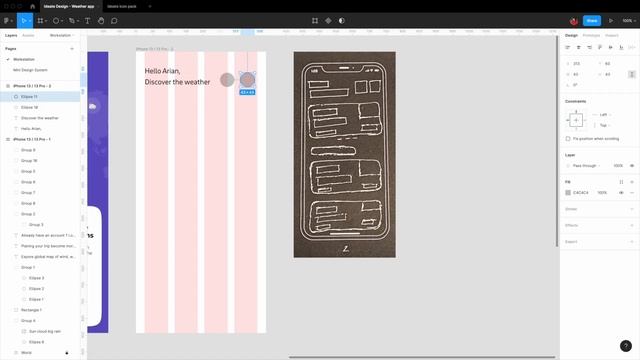Click the reset instance toolbar icon
Image resolution: width=640 pixels, height=360 pixels.
click(x=315, y=20)
